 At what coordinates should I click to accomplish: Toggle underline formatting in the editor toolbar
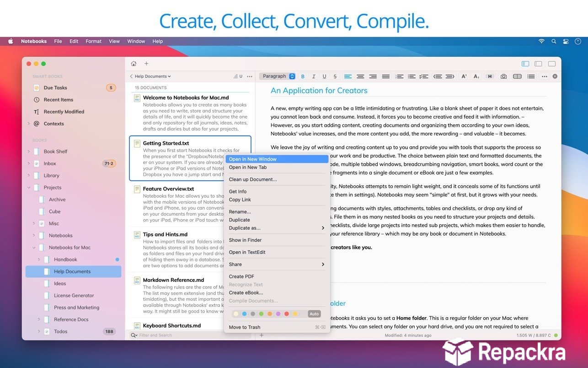[x=325, y=76]
